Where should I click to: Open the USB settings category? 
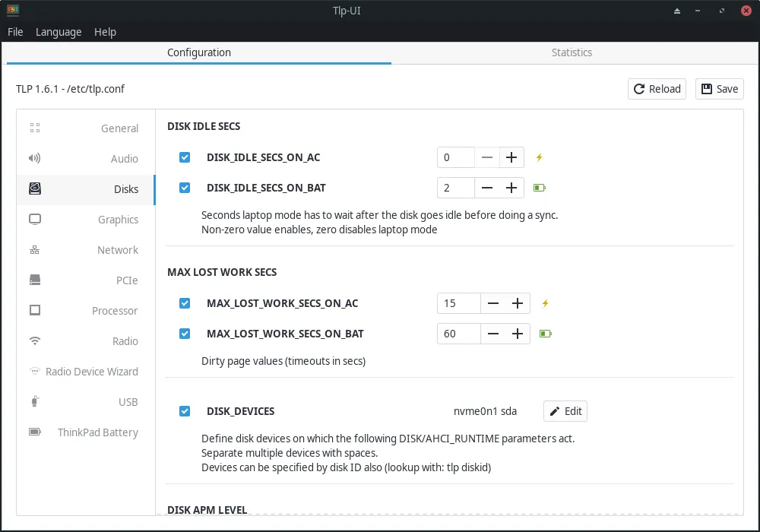point(85,402)
